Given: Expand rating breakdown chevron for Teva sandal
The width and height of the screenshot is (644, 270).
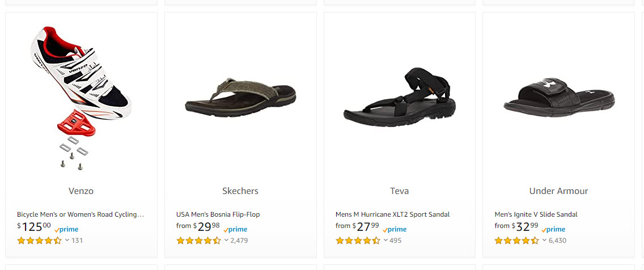Looking at the screenshot, I should point(385,240).
